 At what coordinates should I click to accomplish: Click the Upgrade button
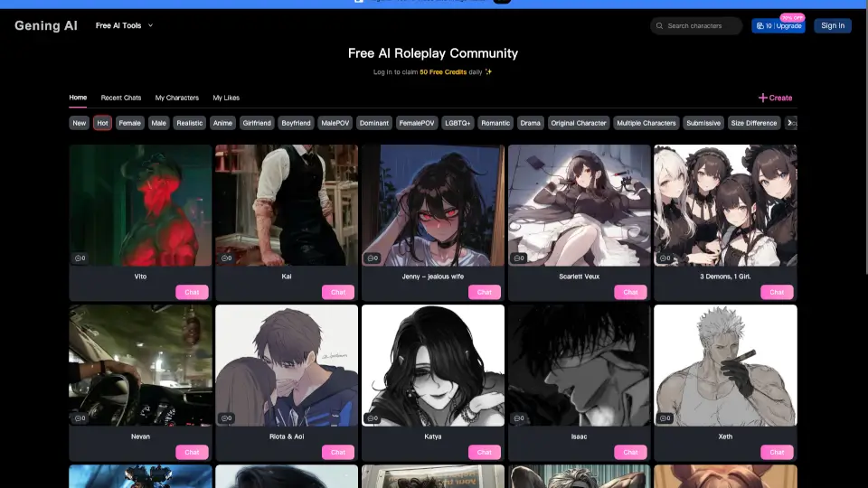click(x=788, y=26)
